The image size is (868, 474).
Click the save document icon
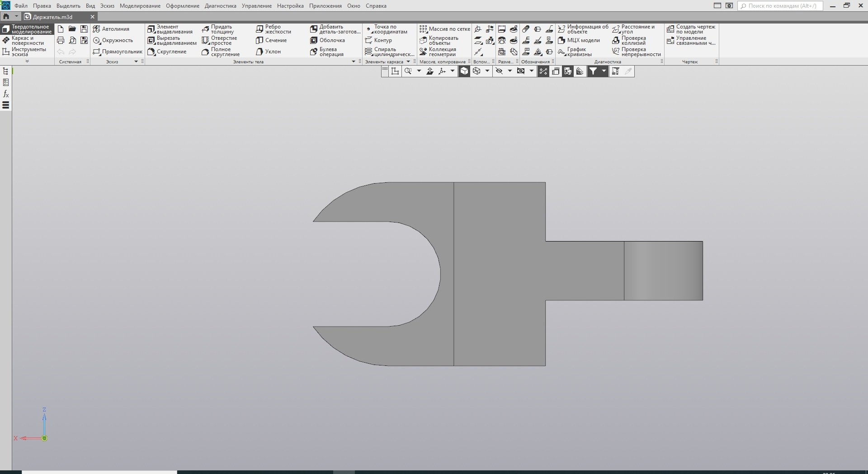click(x=84, y=29)
